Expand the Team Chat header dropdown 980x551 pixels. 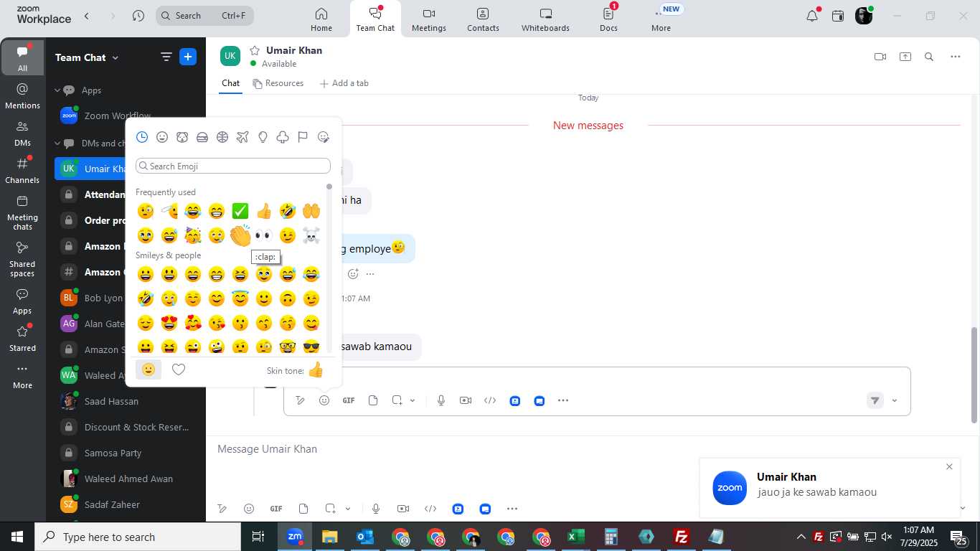pos(116,57)
